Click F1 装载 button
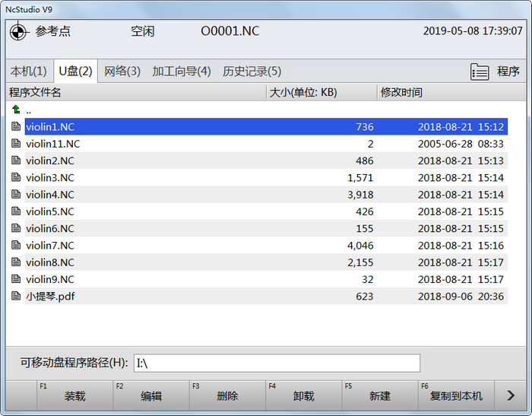532x416 pixels. point(74,395)
